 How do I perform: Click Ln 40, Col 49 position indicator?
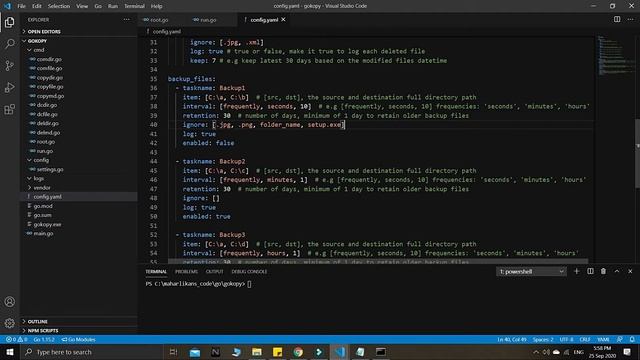click(511, 340)
